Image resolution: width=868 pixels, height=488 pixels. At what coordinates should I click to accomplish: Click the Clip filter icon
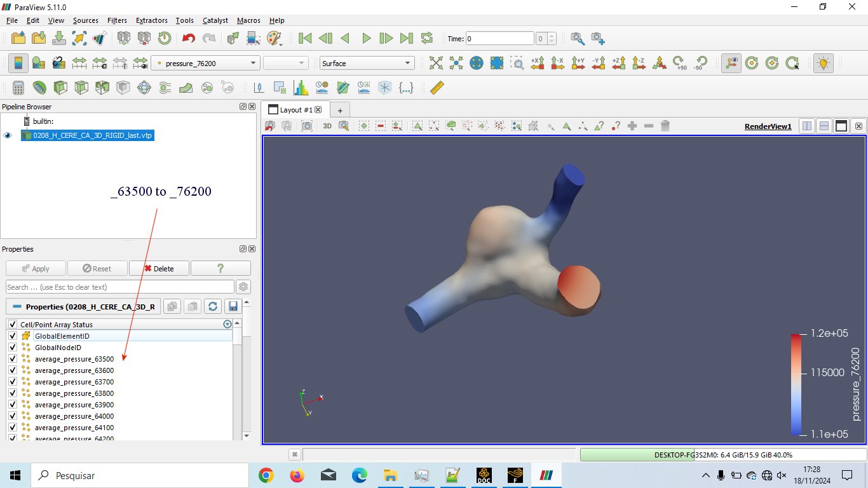pos(60,87)
